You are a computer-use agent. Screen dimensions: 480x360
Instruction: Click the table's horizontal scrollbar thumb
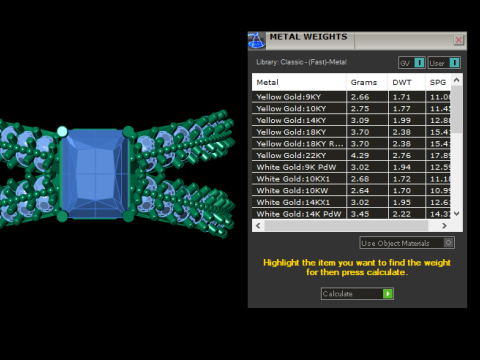coord(346,226)
